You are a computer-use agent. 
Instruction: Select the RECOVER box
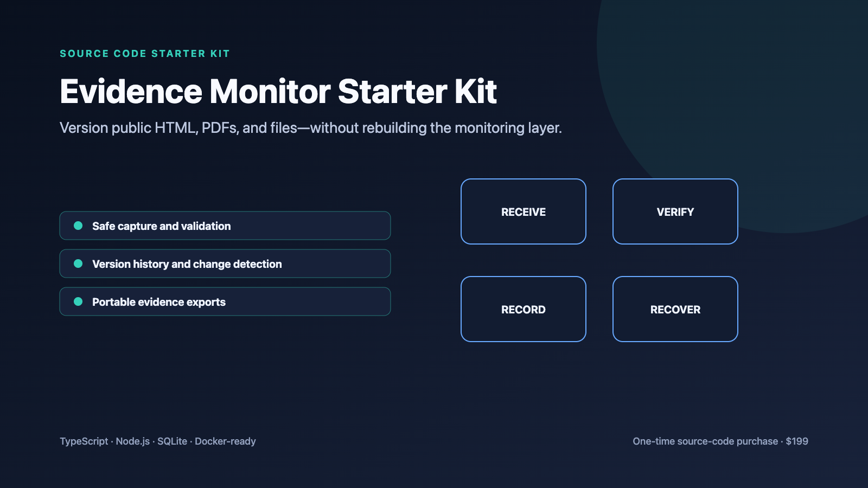point(675,309)
